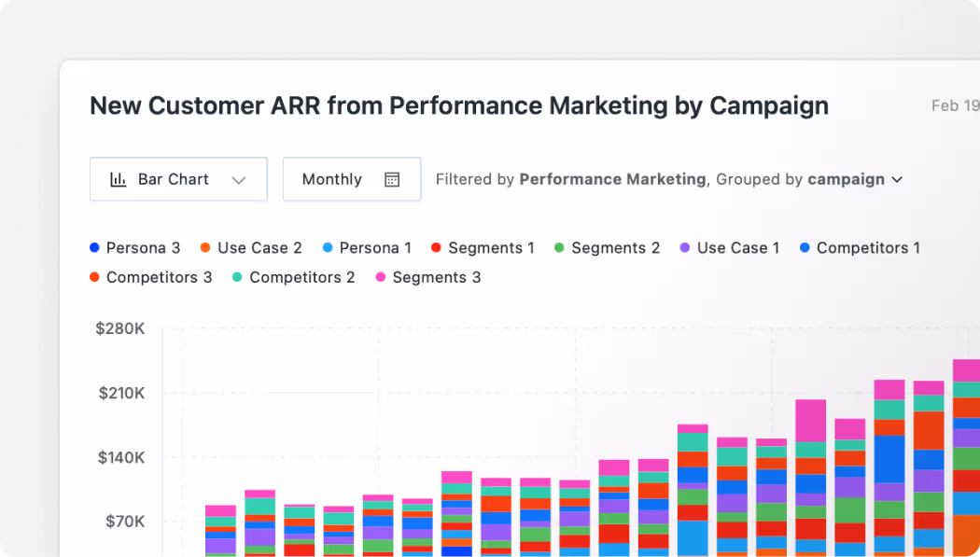Click the Feb 19 date text

coord(955,105)
